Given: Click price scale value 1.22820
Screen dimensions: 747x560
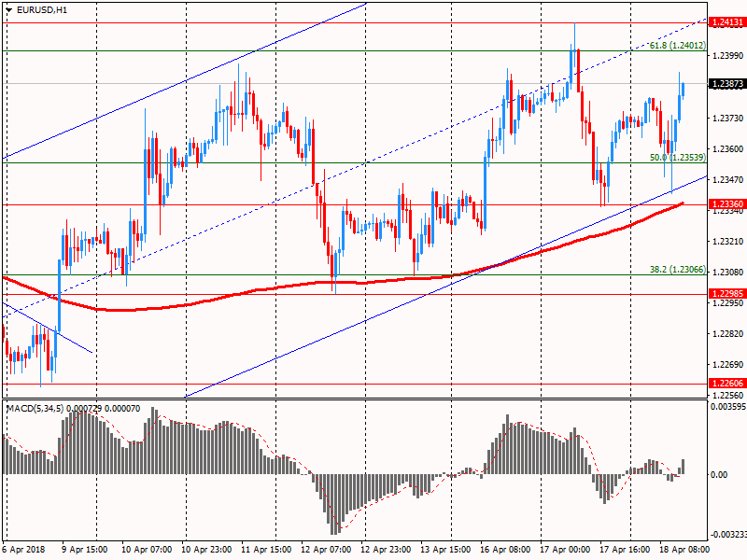Looking at the screenshot, I should 727,334.
